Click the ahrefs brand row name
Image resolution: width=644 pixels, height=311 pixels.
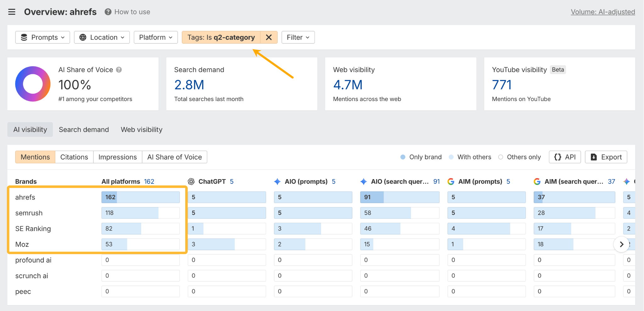pos(25,197)
